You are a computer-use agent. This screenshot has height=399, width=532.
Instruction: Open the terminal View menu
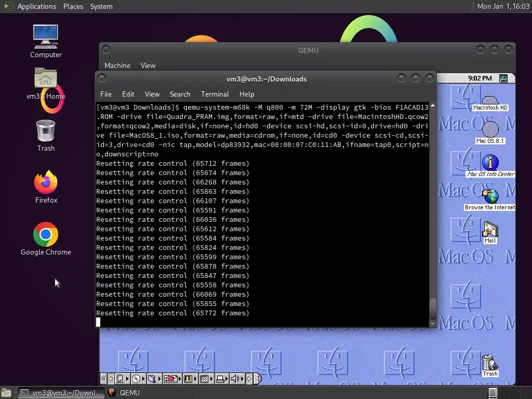pyautogui.click(x=152, y=94)
